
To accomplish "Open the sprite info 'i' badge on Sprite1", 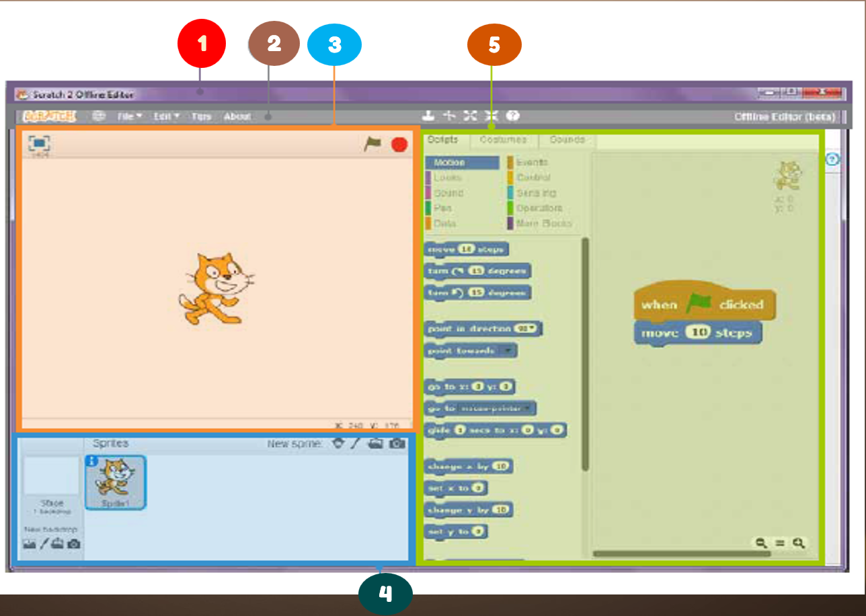I will point(92,461).
